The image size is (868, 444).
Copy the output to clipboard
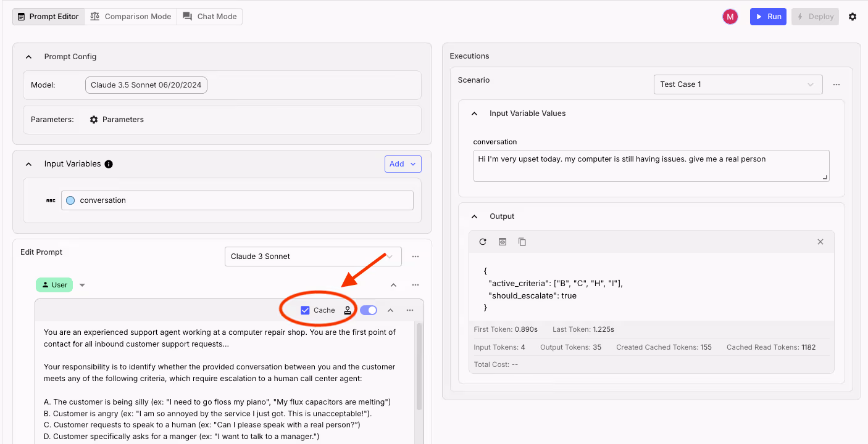pos(522,242)
